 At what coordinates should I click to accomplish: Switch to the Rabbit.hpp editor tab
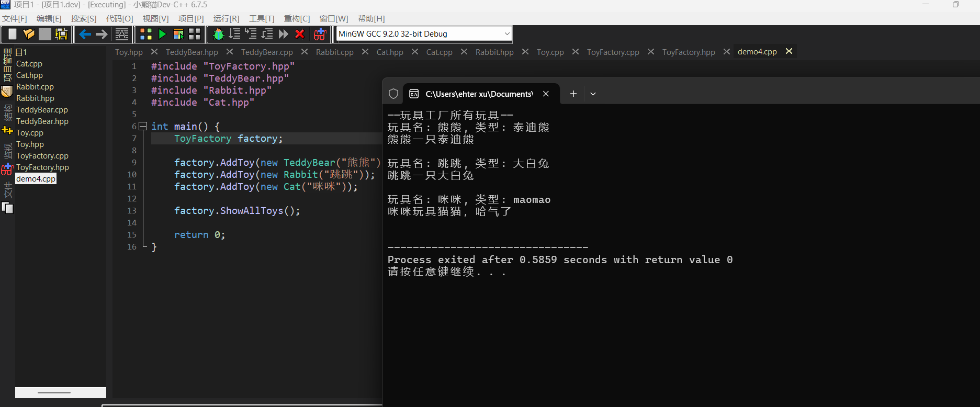click(494, 52)
